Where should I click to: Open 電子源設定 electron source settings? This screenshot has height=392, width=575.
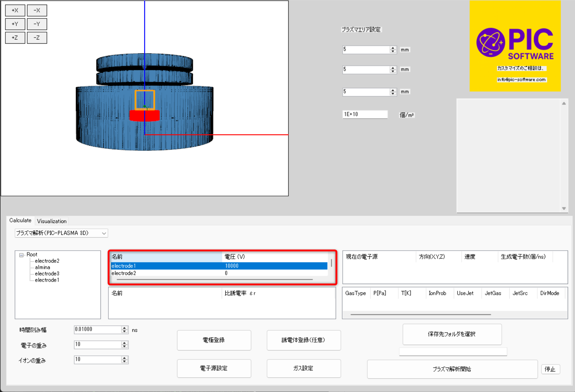[214, 368]
